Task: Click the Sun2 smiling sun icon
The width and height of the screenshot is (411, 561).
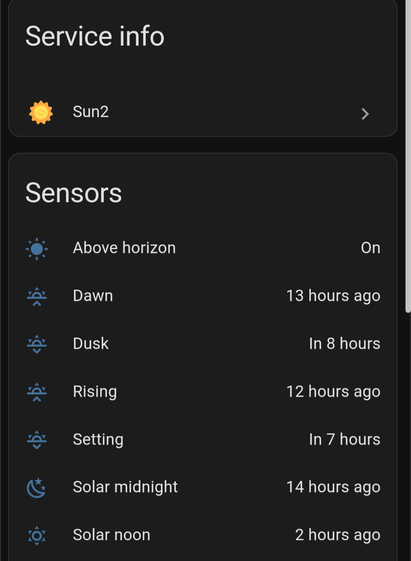Action: 41,112
